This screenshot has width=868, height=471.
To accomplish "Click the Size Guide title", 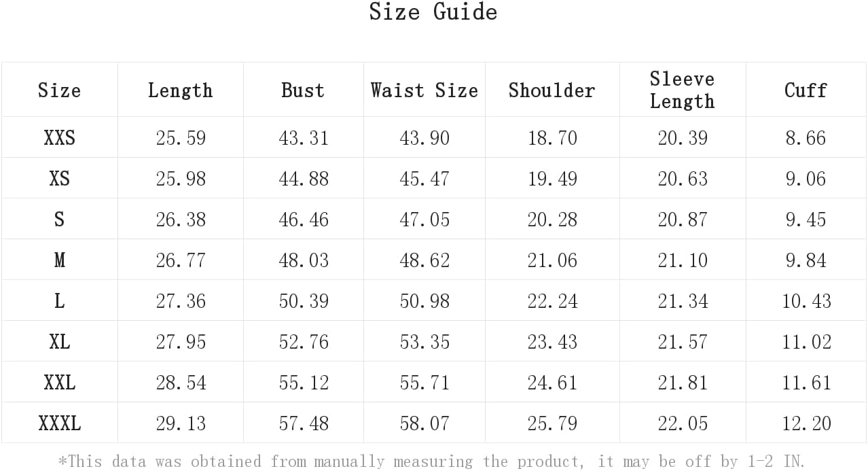I will (x=433, y=12).
